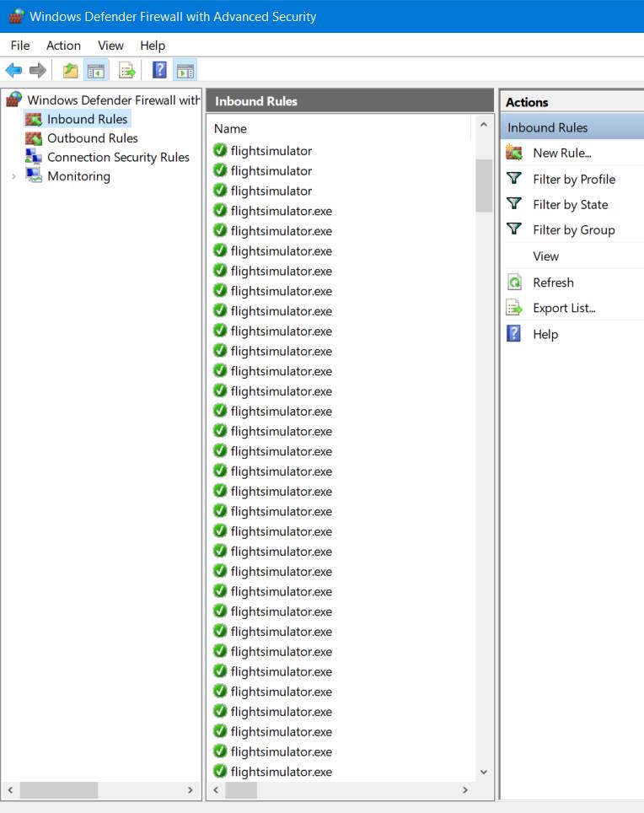
Task: Click the Outbound Rules tree icon
Action: (34, 138)
